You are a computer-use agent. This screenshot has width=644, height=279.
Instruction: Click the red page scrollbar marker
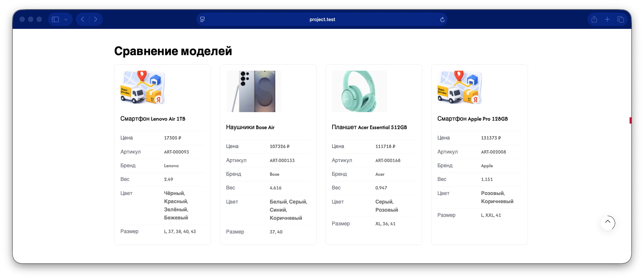[630, 120]
